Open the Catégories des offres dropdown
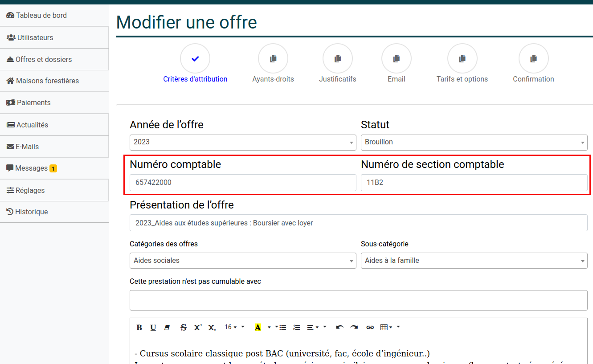This screenshot has width=593, height=364. point(243,260)
